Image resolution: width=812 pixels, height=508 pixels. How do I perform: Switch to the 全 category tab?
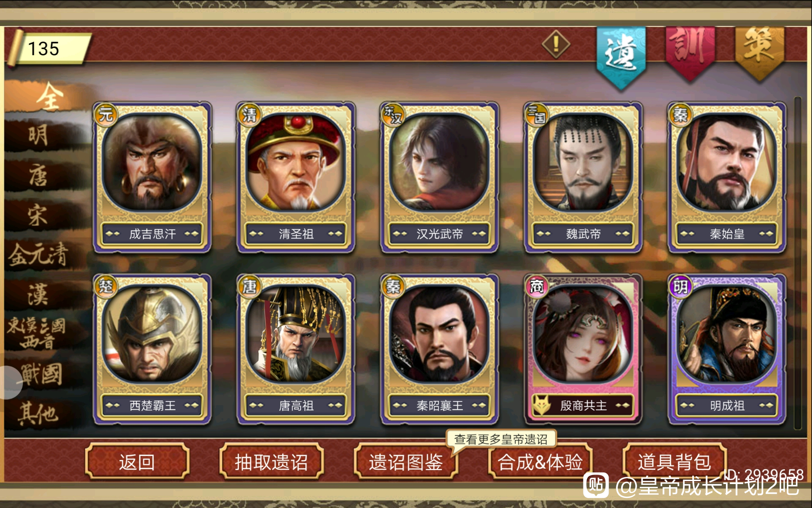50,96
